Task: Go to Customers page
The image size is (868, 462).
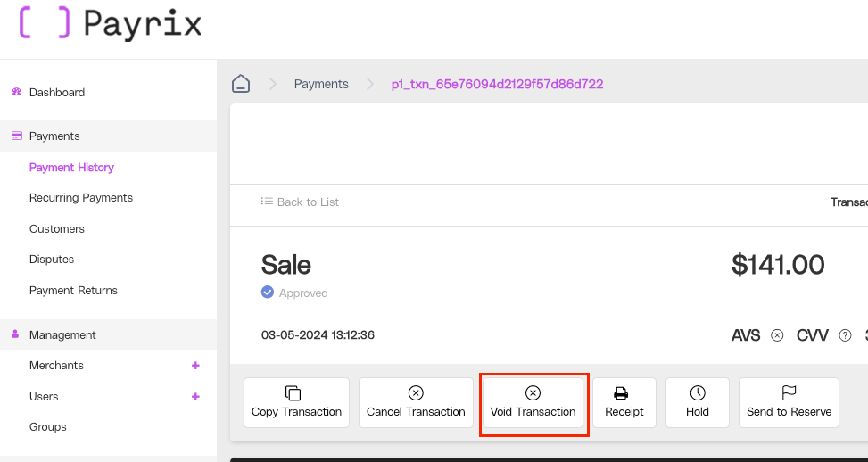Action: coord(56,228)
